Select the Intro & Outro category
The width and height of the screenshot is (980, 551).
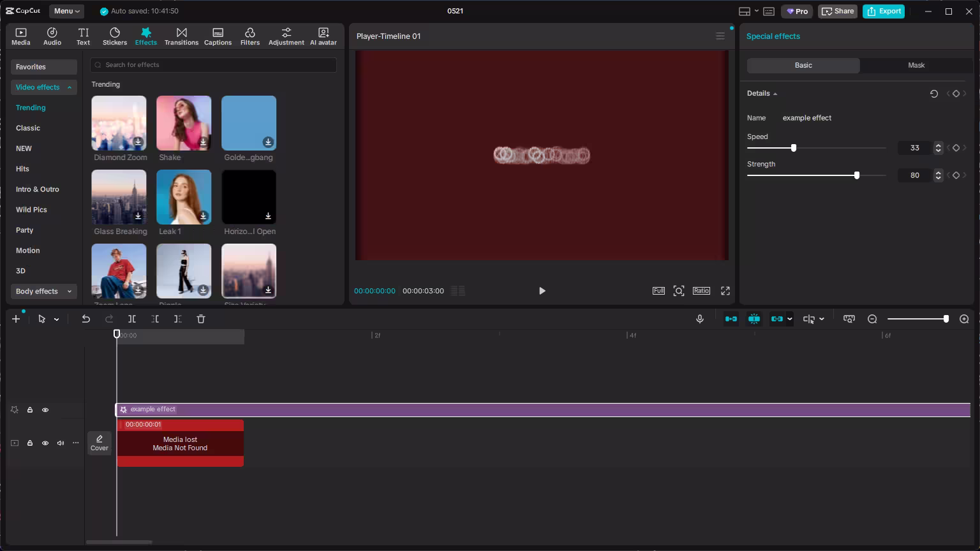point(38,189)
